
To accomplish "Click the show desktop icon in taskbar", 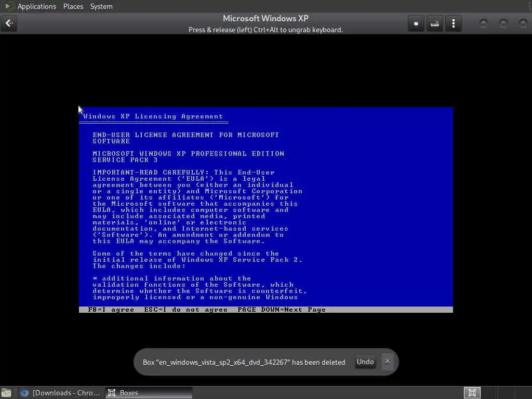I will (6, 393).
